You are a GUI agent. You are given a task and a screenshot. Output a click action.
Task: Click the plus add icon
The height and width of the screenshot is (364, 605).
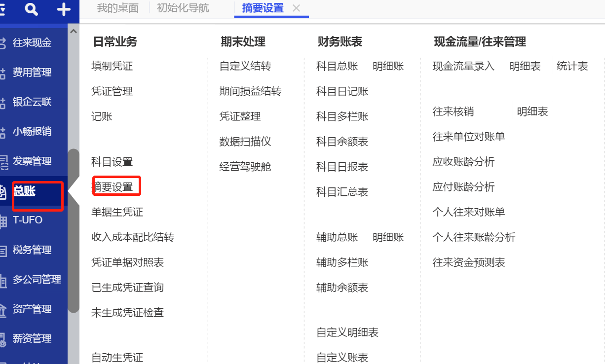64,9
